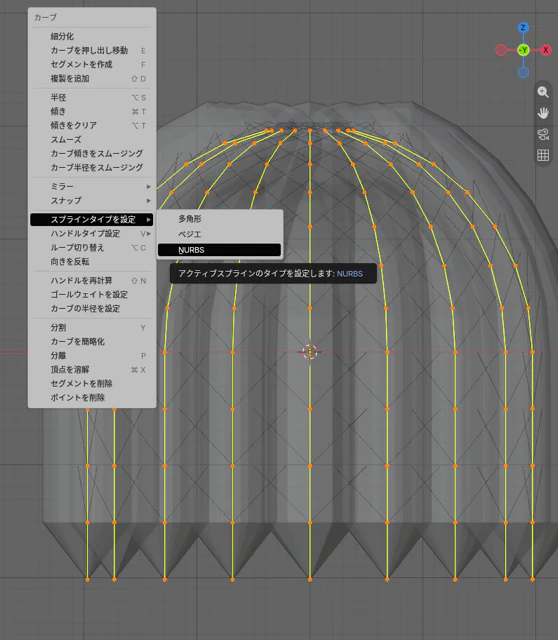This screenshot has height=640, width=558.
Task: Click the green -Y axis gizmo
Action: [x=523, y=50]
